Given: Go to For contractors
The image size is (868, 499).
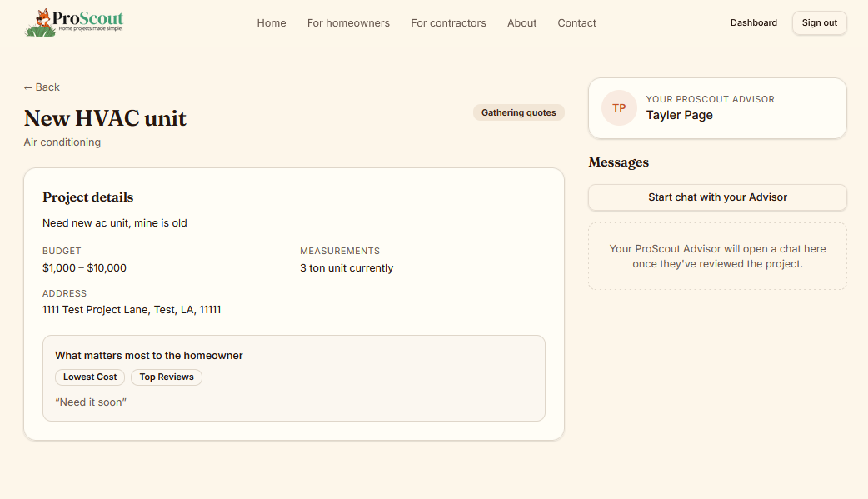Looking at the screenshot, I should tap(448, 23).
